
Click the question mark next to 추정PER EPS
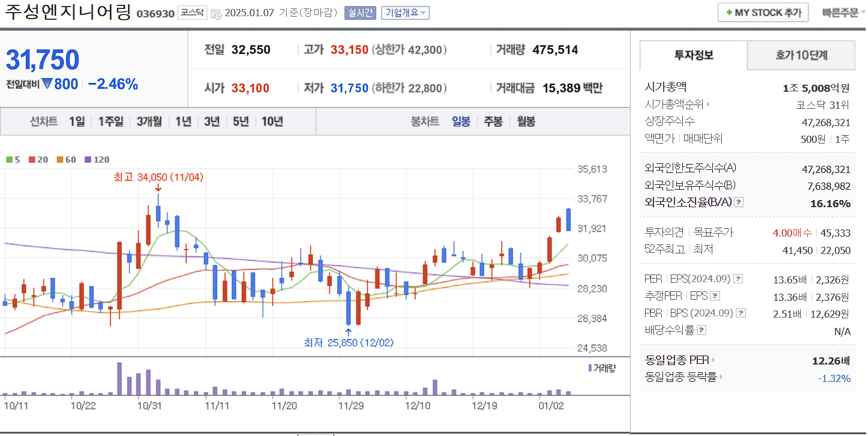click(714, 296)
